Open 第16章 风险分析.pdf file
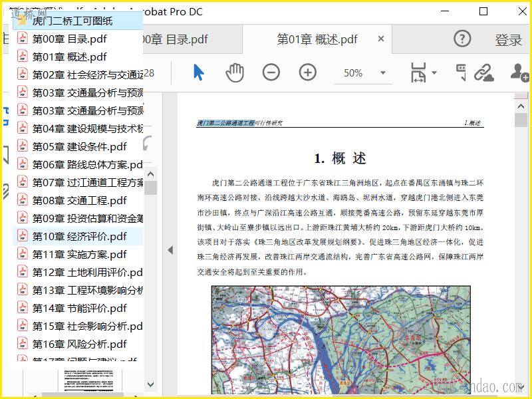Screen dimensions: 532x399 [79, 344]
